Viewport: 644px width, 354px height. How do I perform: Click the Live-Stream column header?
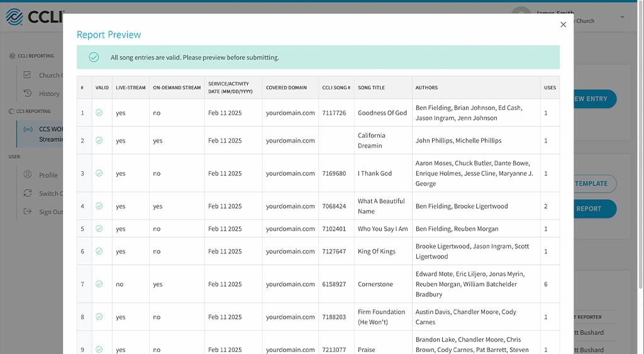click(x=131, y=87)
